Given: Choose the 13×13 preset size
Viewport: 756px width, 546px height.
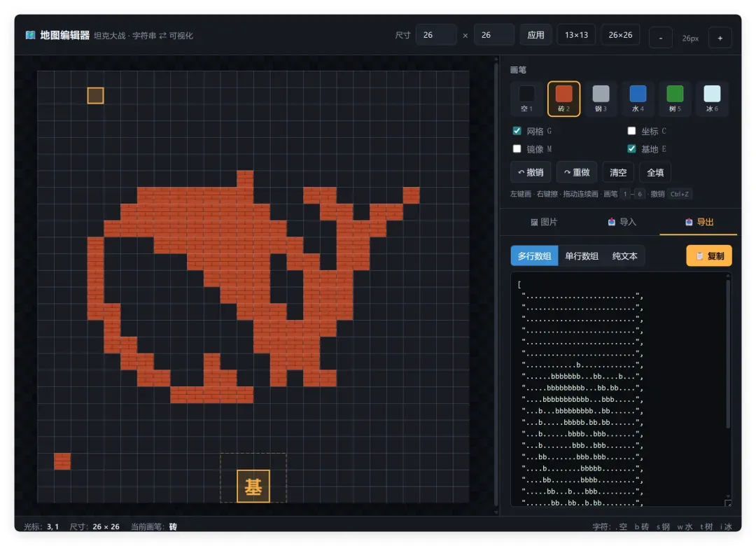Looking at the screenshot, I should pos(576,35).
